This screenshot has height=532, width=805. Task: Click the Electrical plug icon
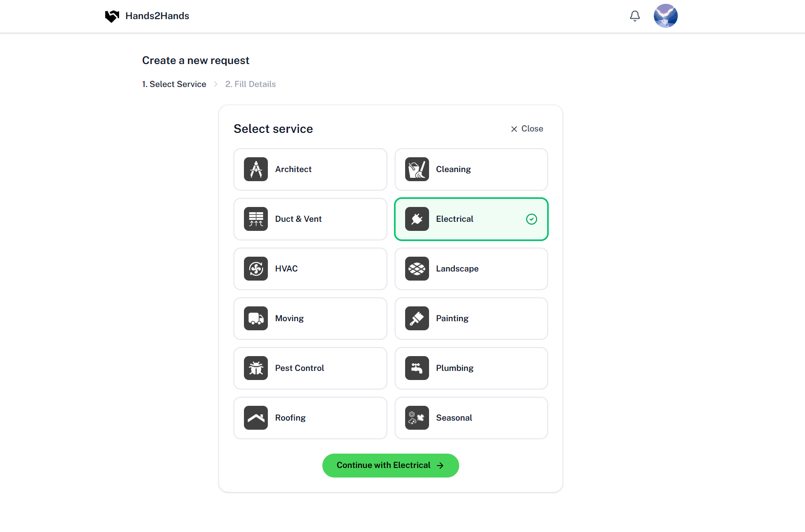[x=417, y=219]
